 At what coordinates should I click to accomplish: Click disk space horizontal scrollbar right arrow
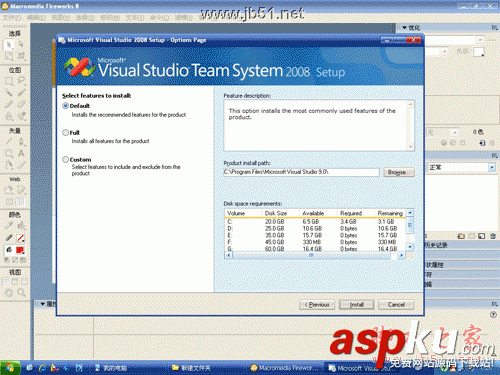tap(402, 255)
